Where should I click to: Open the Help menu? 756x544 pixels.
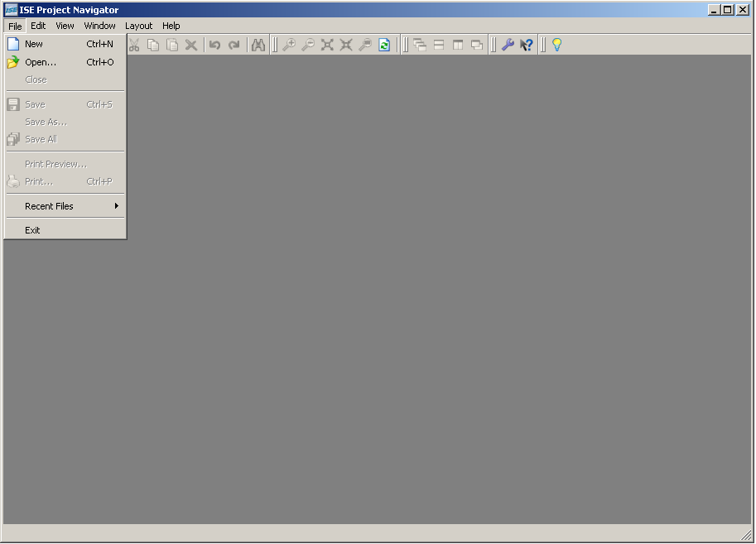(171, 26)
